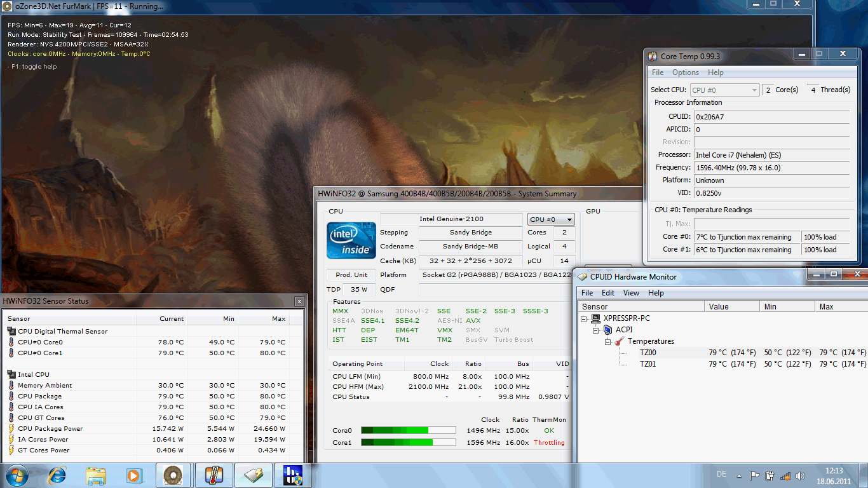Click the chip icon beside Intel CPU
This screenshot has width=868, height=488.
11,374
